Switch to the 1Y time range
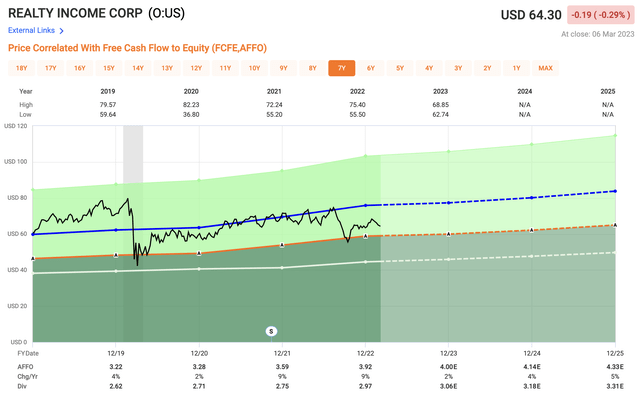 516,68
